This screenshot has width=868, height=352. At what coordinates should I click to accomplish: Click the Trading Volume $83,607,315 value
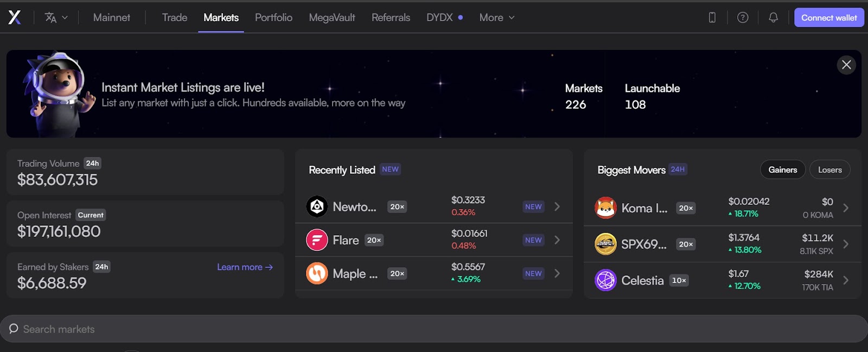click(x=58, y=180)
